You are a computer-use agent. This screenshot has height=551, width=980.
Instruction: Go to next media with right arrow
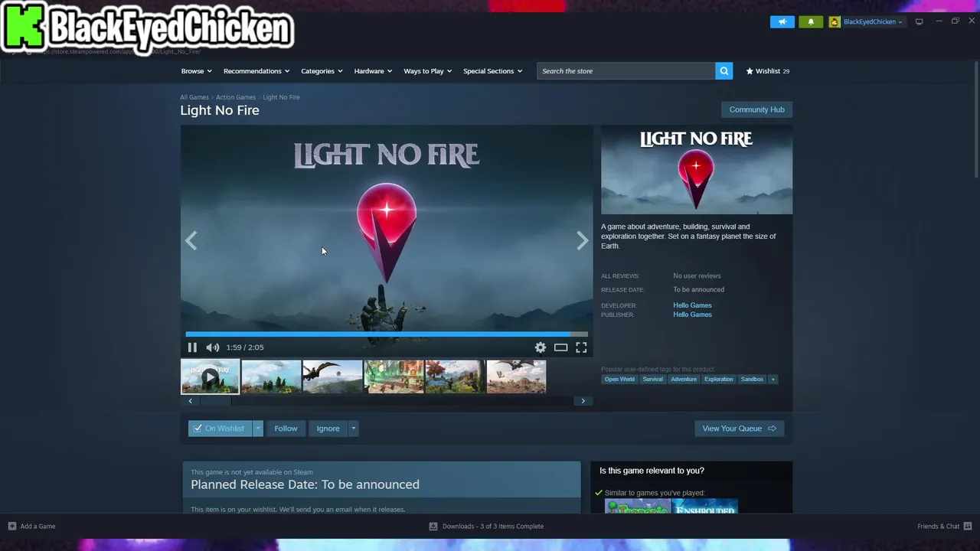pos(583,241)
